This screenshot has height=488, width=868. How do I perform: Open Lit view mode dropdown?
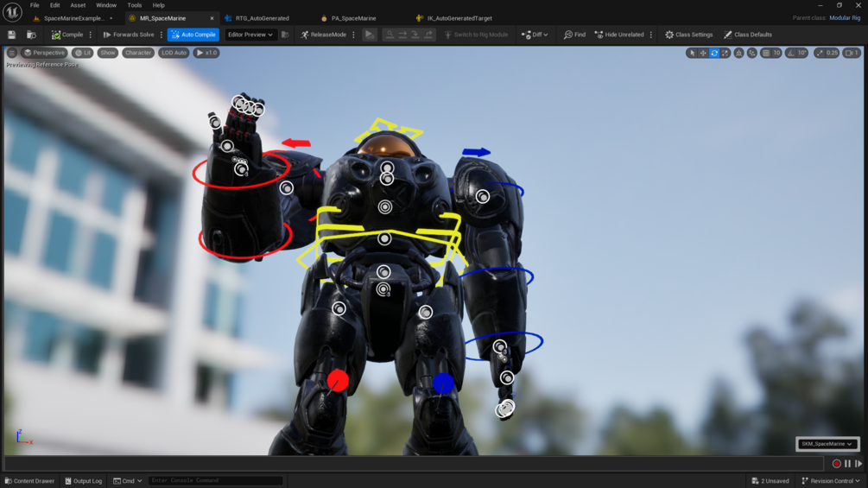tap(83, 53)
